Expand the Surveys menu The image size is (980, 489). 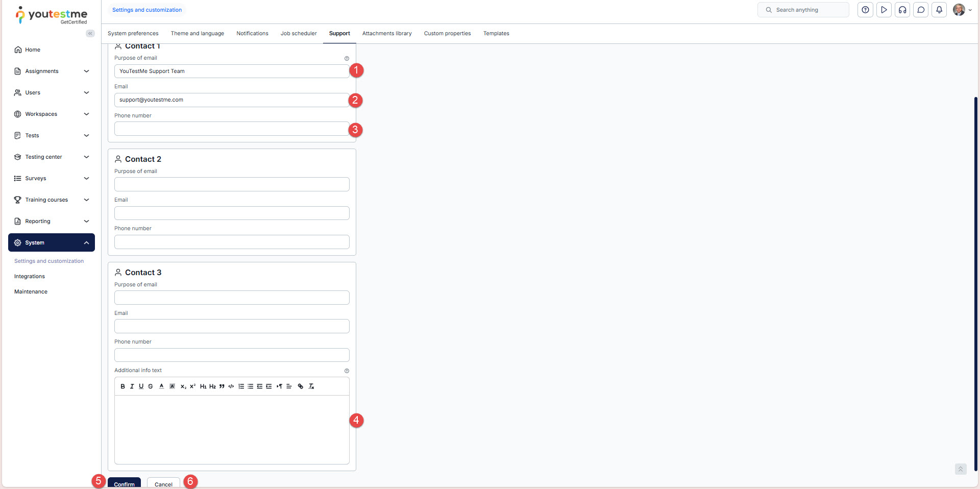click(x=52, y=178)
